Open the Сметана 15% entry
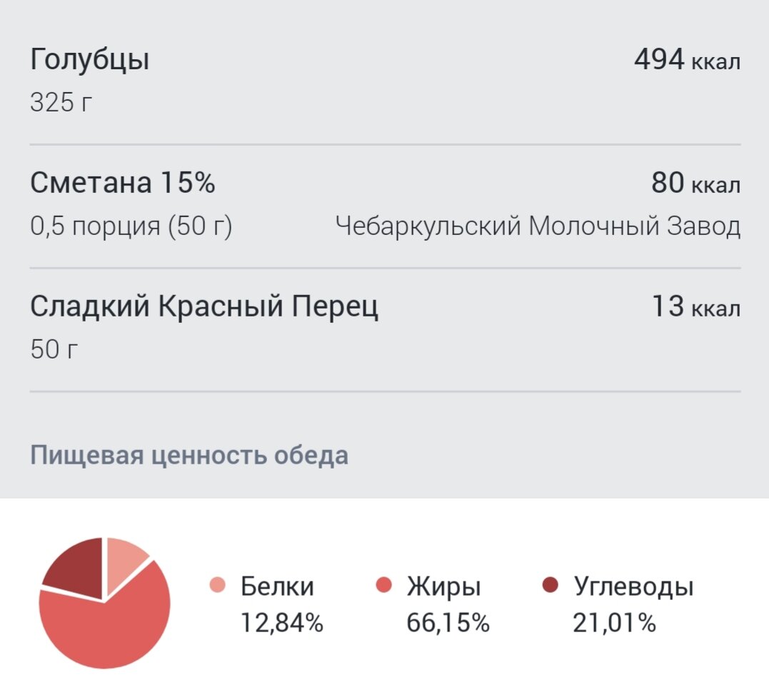Viewport: 769px width, 700px height. (384, 206)
